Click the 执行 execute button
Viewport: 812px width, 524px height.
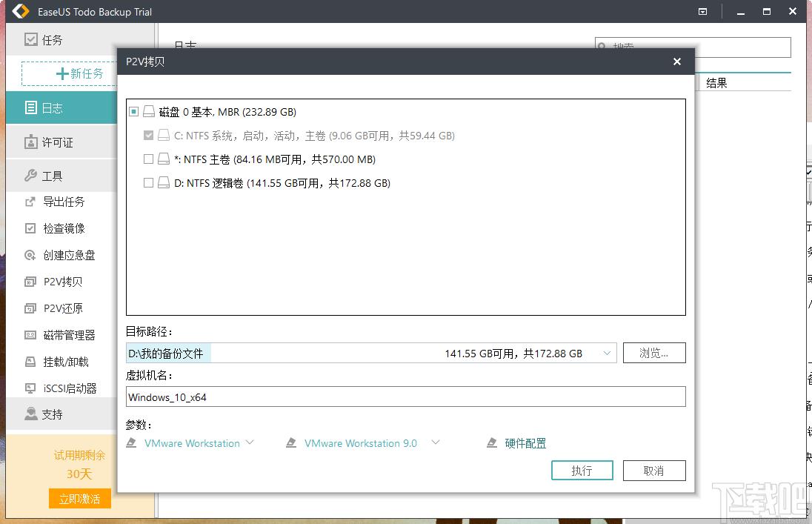[582, 471]
